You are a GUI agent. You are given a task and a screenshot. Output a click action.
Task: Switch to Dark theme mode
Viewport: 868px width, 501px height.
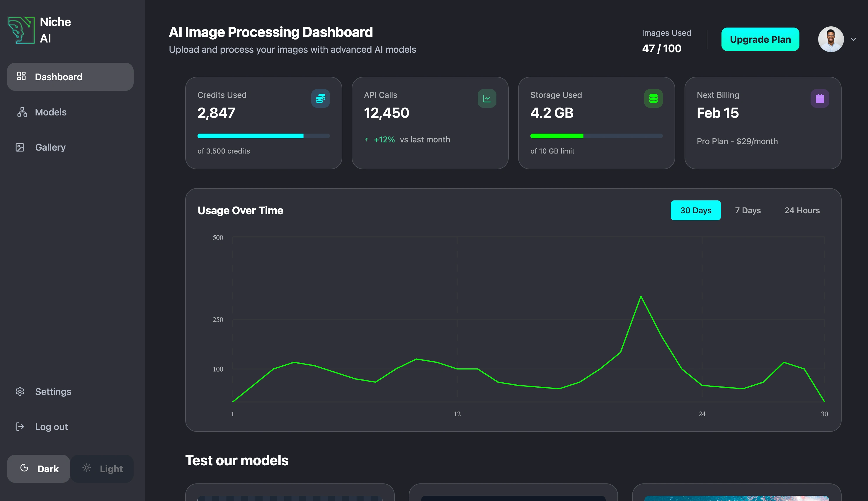[39, 469]
